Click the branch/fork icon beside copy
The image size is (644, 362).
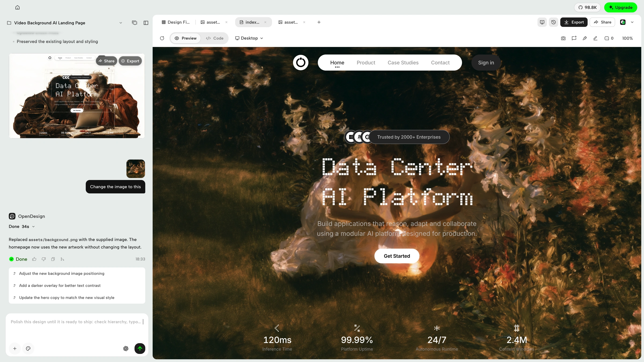tap(63, 259)
